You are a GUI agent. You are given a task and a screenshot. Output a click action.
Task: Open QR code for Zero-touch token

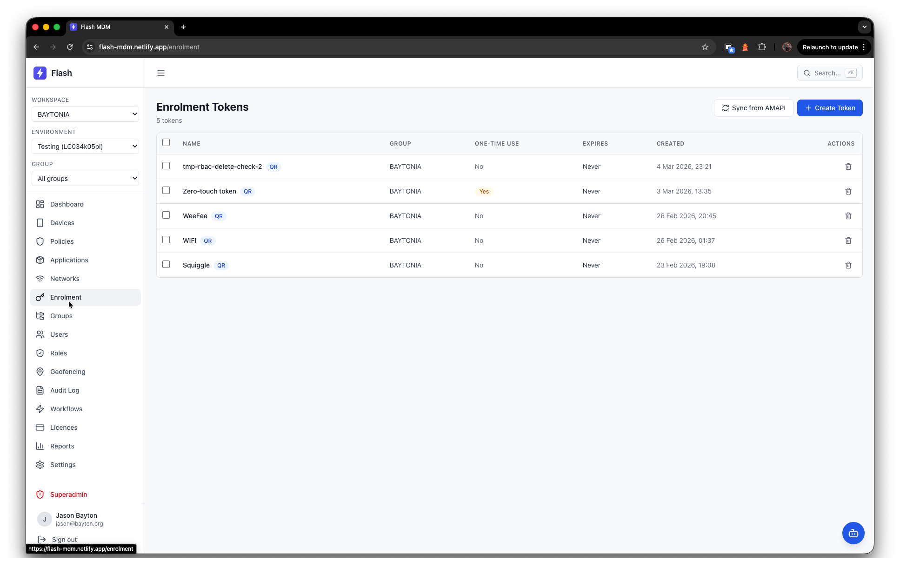tap(247, 192)
